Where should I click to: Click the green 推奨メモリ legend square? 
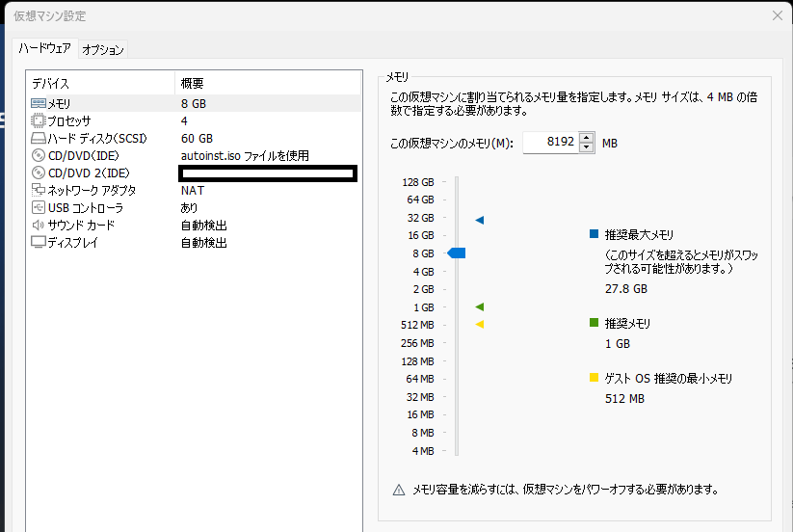594,323
